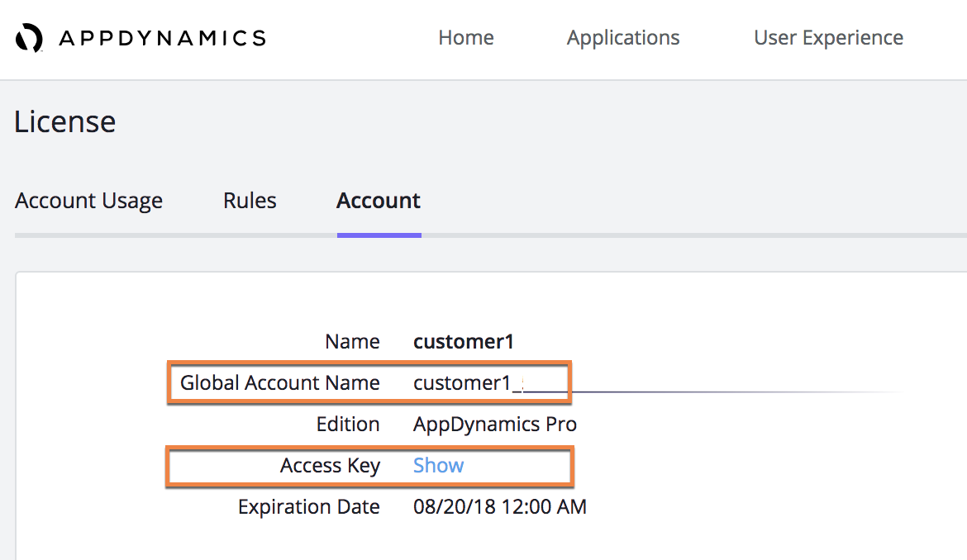Click the Global Account Name value customer1_
967x560 pixels.
coord(468,383)
